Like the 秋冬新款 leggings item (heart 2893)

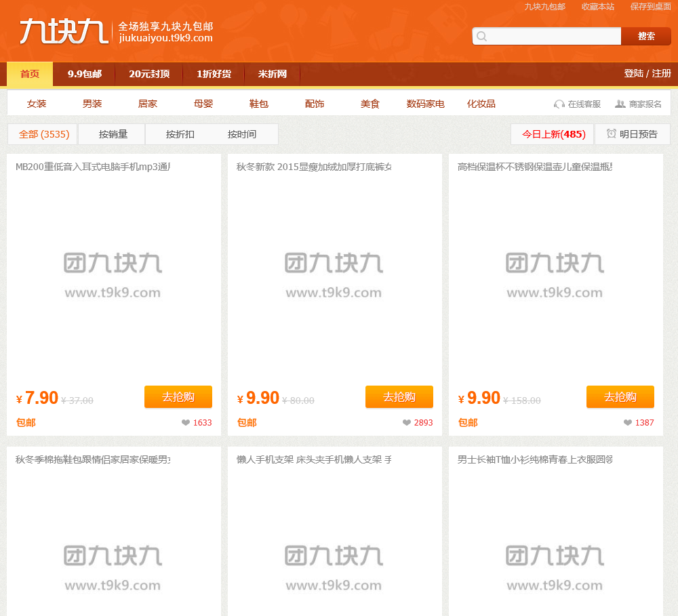(x=406, y=423)
